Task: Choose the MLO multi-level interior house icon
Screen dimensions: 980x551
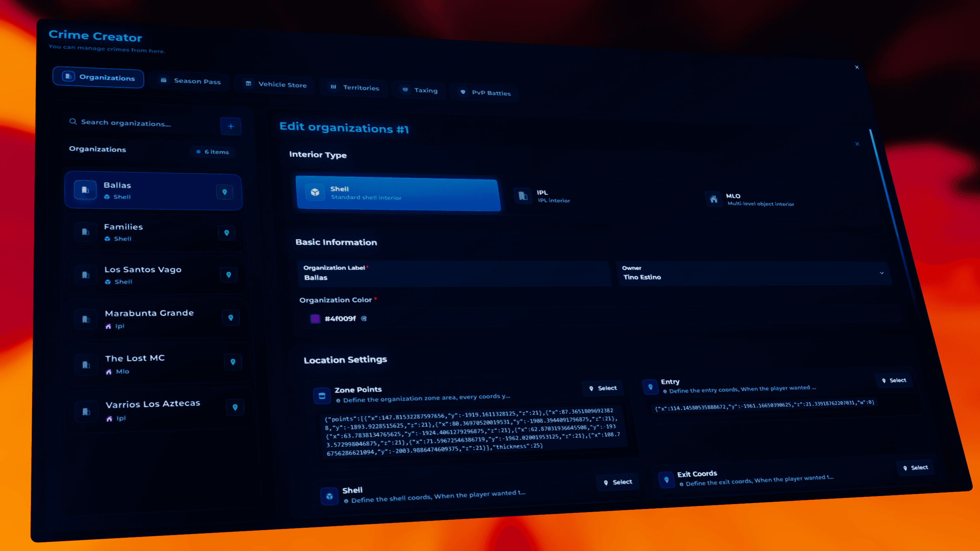Action: tap(714, 199)
